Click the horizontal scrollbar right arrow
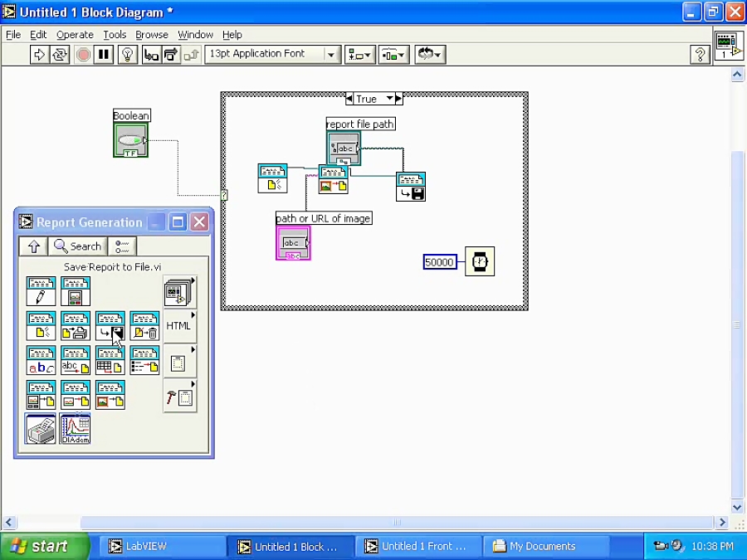The image size is (747, 560). coord(722,523)
